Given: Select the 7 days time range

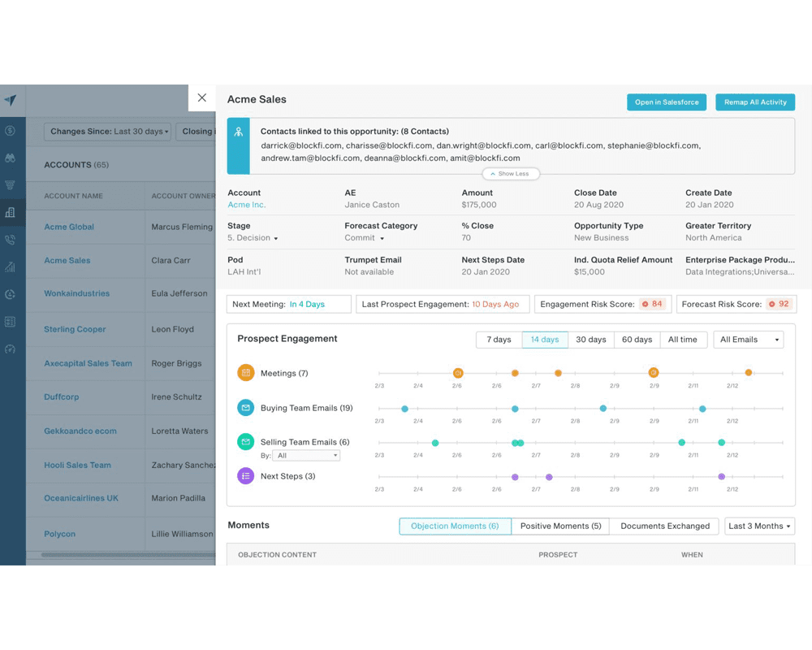Looking at the screenshot, I should [499, 340].
